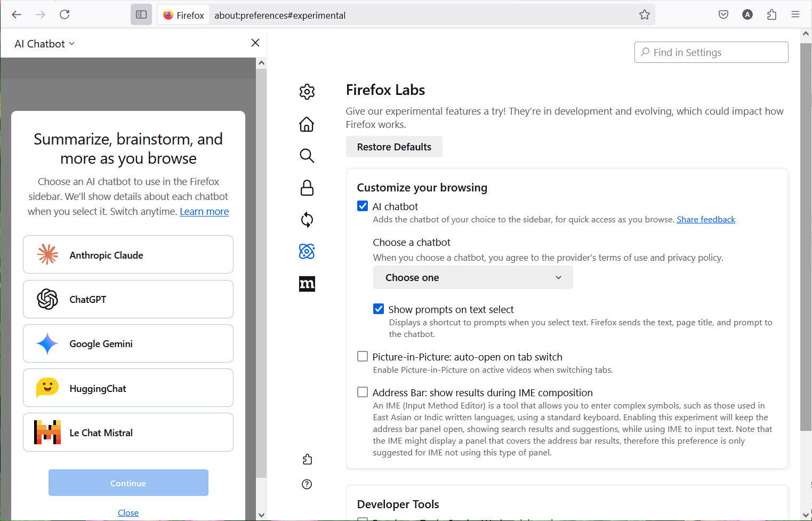Image resolution: width=812 pixels, height=521 pixels.
Task: Click the Choose a chatbot label
Action: tap(412, 242)
